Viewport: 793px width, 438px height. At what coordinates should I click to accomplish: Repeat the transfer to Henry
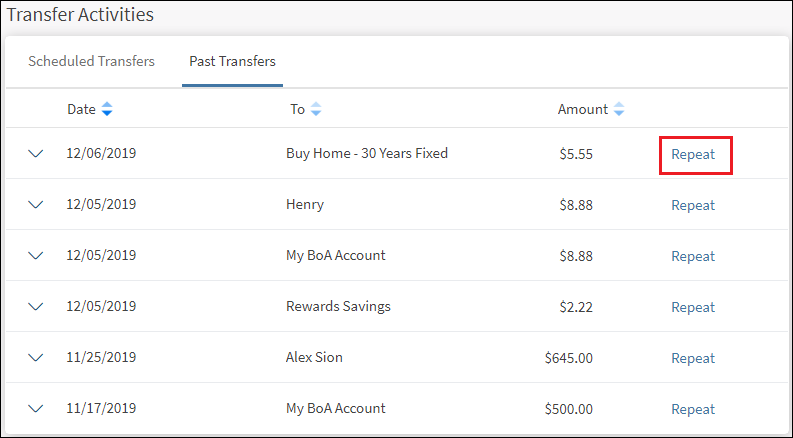[693, 205]
